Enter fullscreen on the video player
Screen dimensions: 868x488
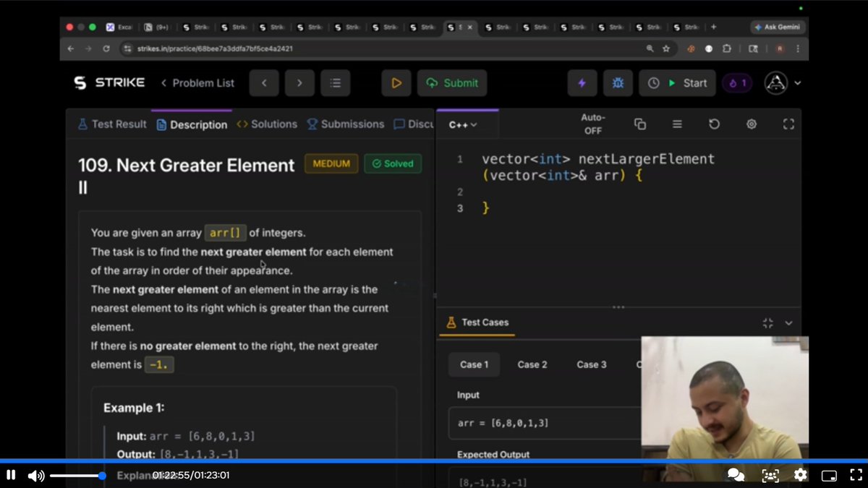click(855, 475)
